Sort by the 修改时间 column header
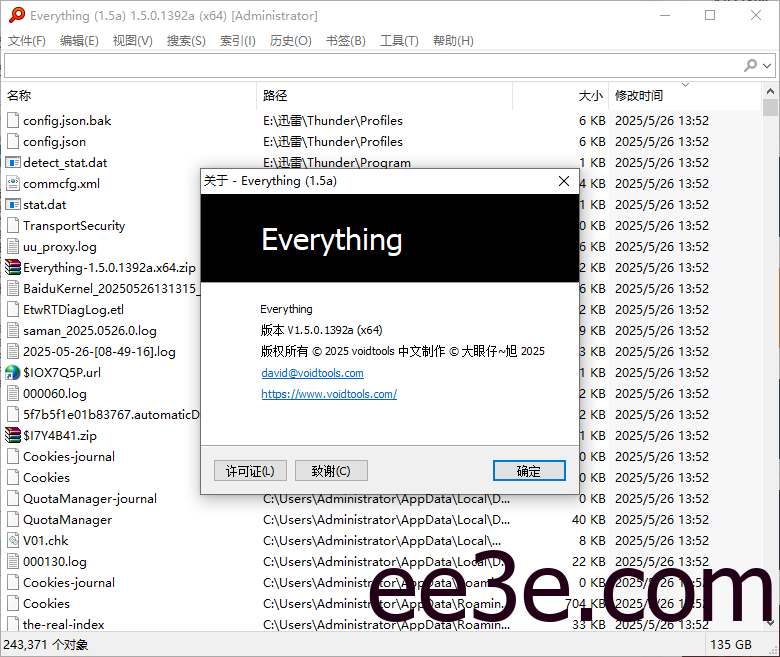 pos(685,95)
